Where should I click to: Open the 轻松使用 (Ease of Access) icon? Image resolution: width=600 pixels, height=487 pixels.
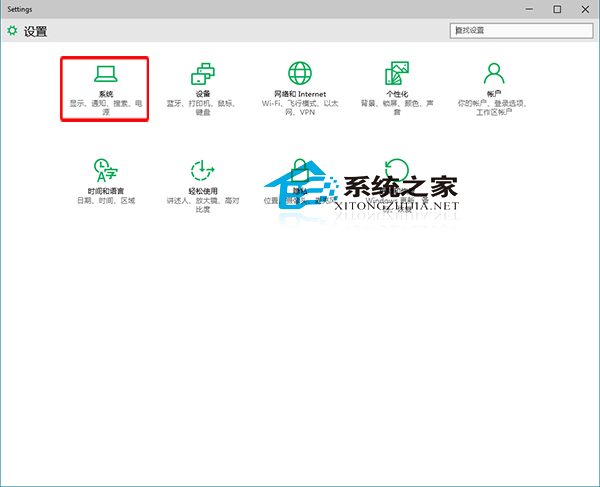pos(203,170)
